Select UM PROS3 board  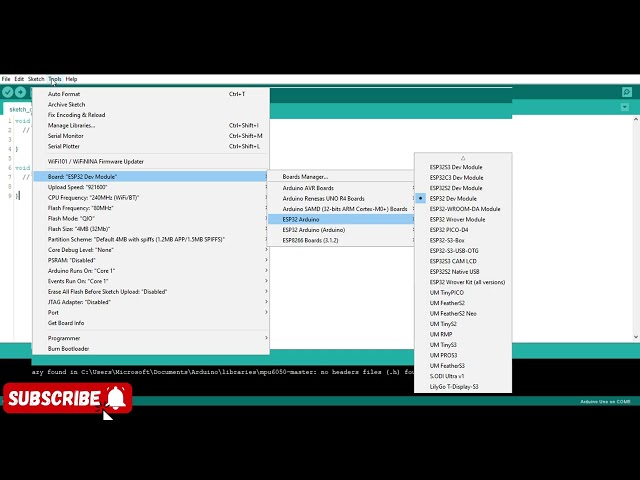463,355
